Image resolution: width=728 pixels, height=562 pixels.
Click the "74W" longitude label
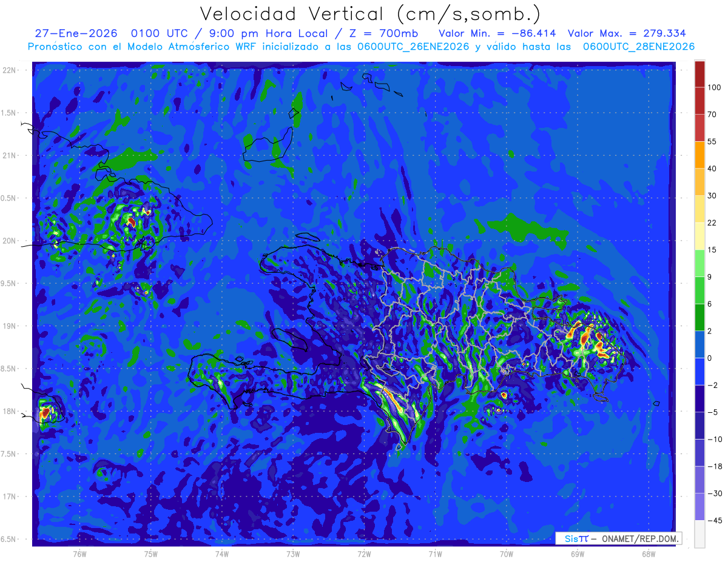[x=222, y=554]
